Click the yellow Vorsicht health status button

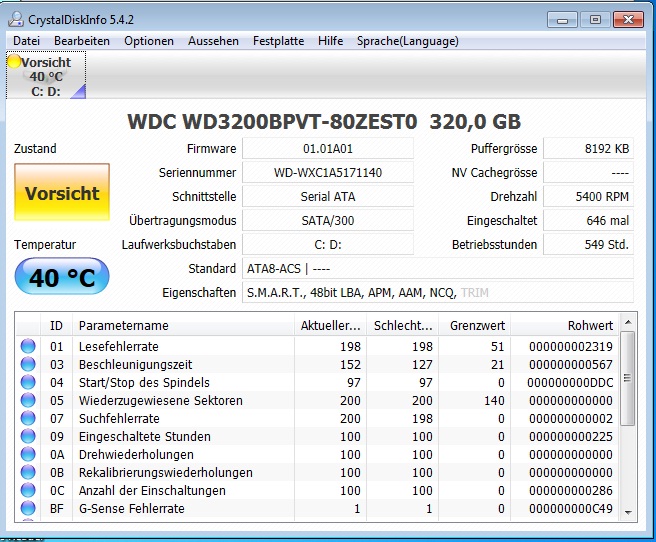62,192
